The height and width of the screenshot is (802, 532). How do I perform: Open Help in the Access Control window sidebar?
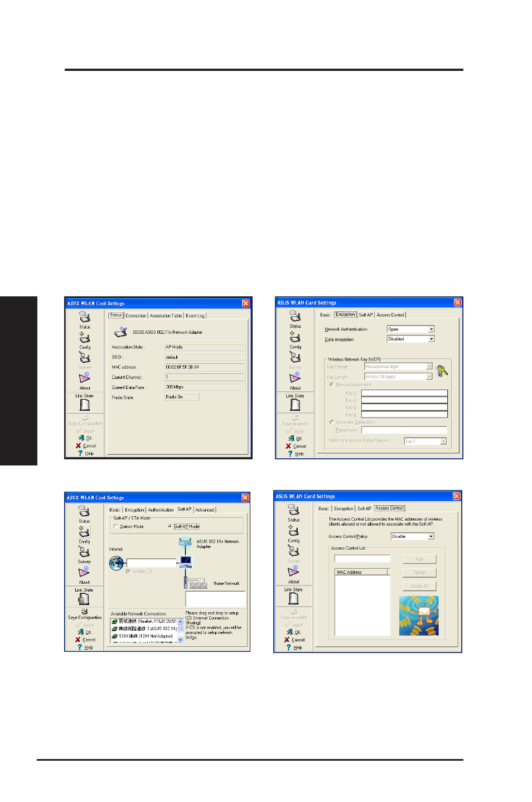pyautogui.click(x=294, y=647)
